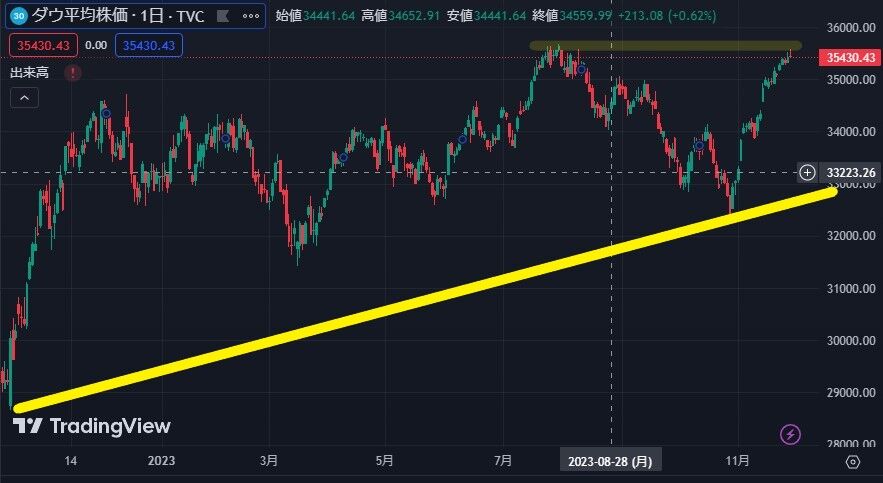The image size is (883, 483).
Task: Select the olive horizontal resistance zone
Action: (x=666, y=46)
